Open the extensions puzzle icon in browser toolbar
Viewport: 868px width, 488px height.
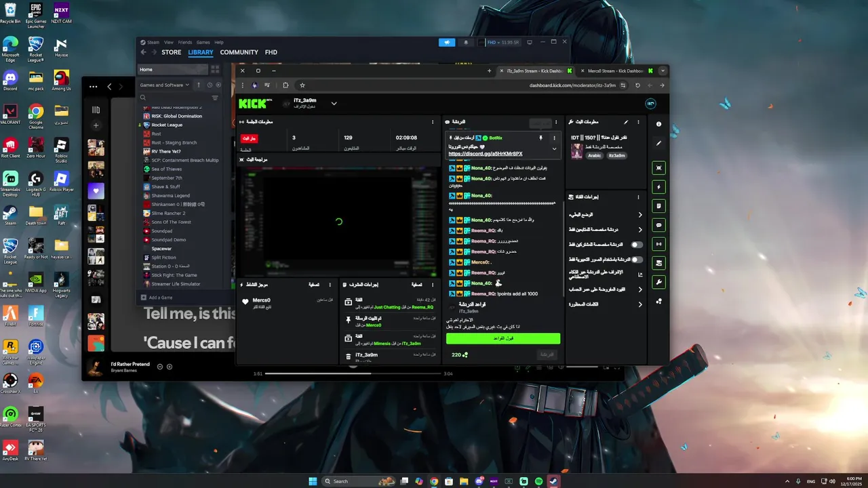pyautogui.click(x=285, y=85)
